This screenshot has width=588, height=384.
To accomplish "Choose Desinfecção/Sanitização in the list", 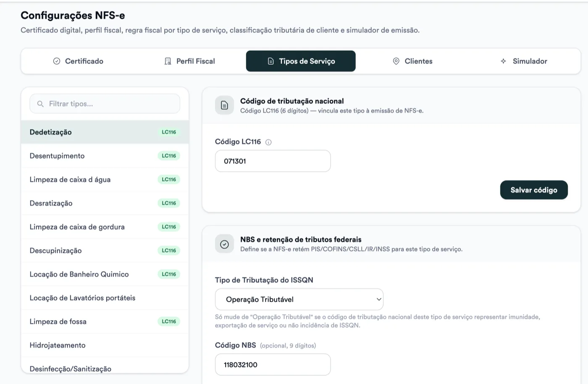I will (x=105, y=366).
